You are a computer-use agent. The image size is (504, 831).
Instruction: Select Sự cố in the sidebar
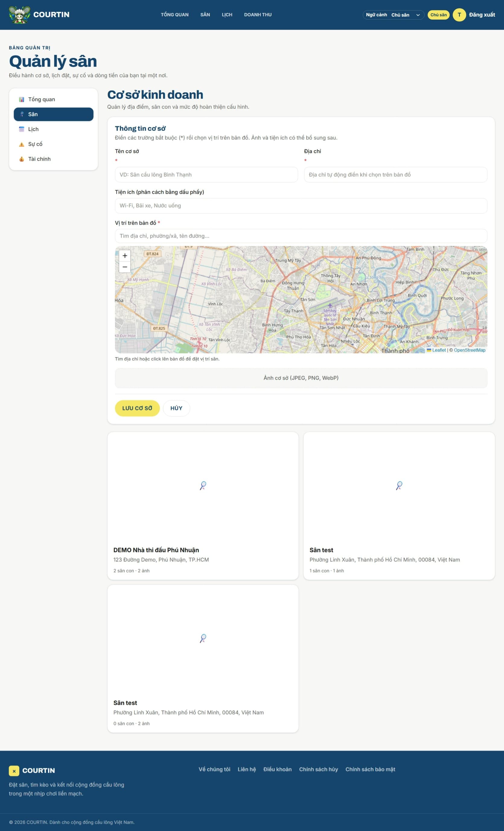pos(54,144)
